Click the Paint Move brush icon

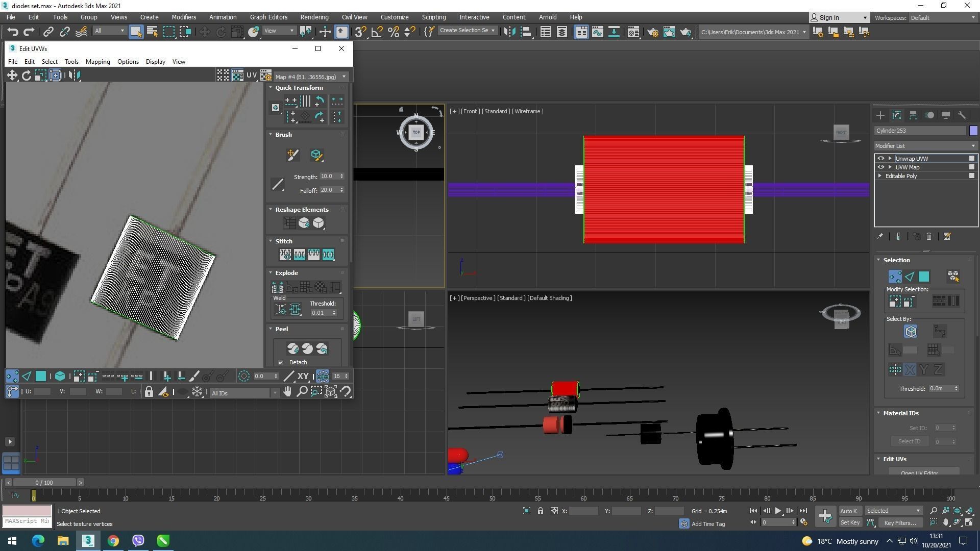[292, 155]
